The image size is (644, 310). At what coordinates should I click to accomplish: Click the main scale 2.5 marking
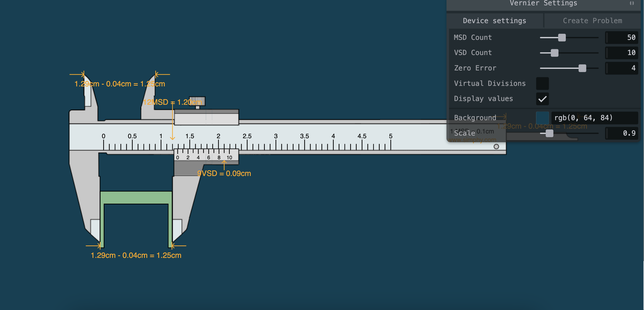coord(247,136)
